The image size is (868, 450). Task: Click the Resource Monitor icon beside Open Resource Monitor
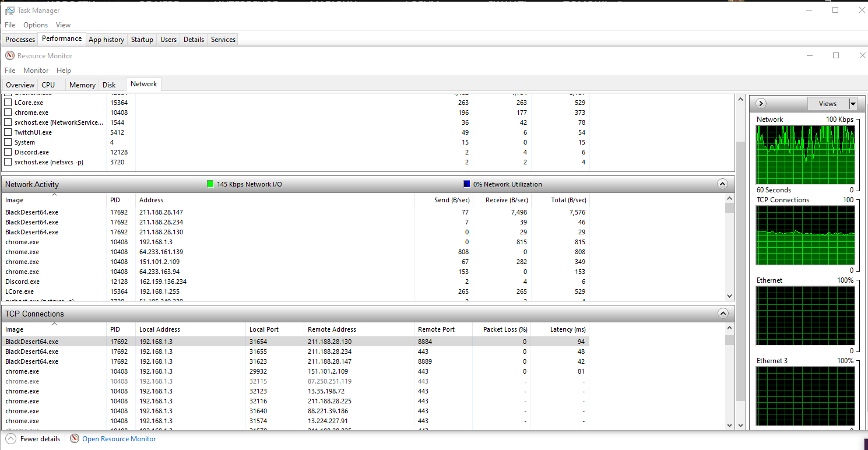pyautogui.click(x=75, y=438)
